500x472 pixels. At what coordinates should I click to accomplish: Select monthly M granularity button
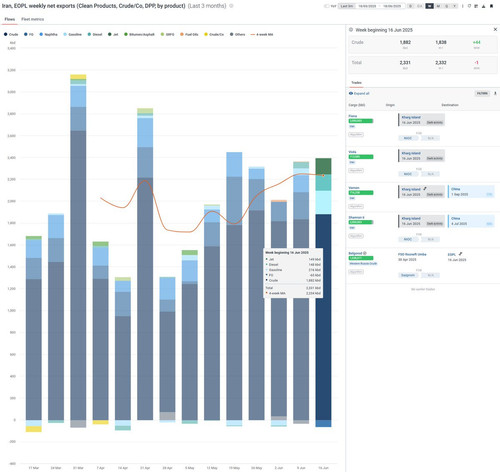(438, 6)
